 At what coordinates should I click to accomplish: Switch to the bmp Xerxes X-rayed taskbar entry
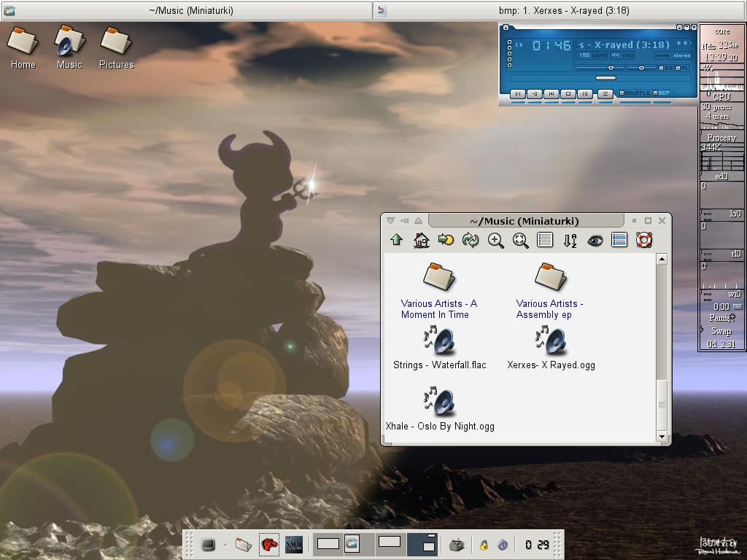point(560,10)
